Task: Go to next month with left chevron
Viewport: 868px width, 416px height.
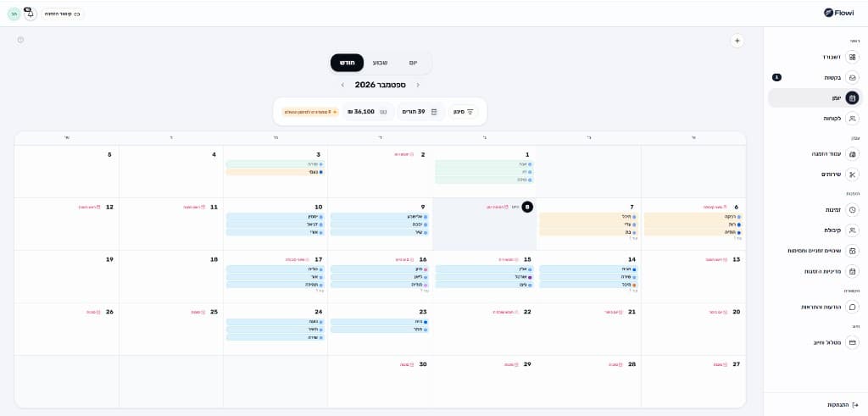Action: 342,85
